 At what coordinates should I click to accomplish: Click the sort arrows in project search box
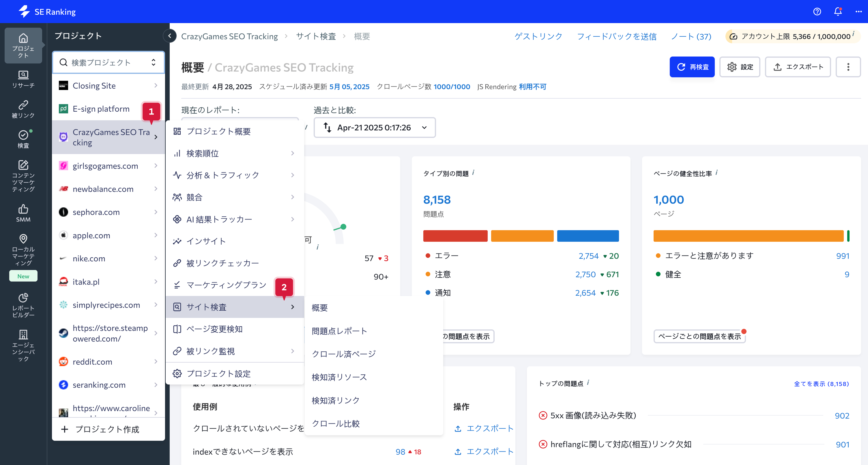(x=154, y=62)
